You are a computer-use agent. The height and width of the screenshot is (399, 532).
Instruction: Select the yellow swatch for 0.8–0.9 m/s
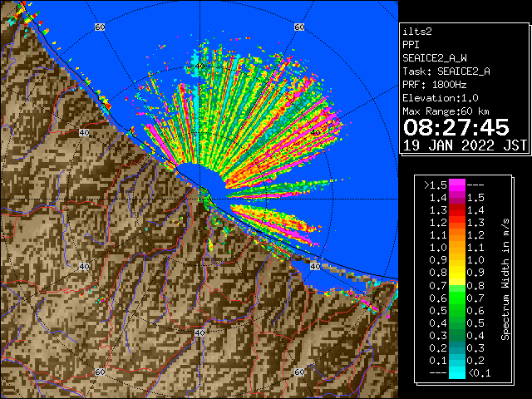(x=457, y=273)
